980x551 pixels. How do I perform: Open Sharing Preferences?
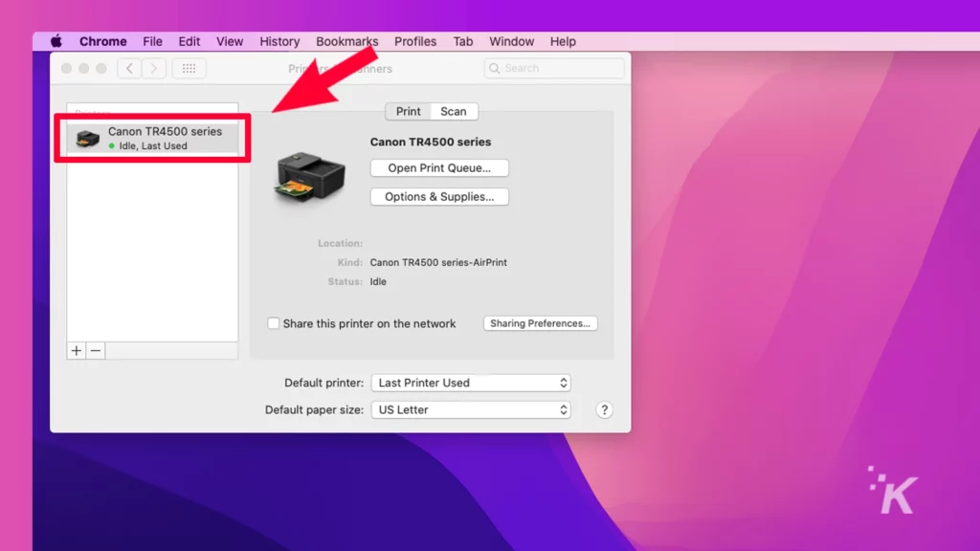pyautogui.click(x=540, y=323)
